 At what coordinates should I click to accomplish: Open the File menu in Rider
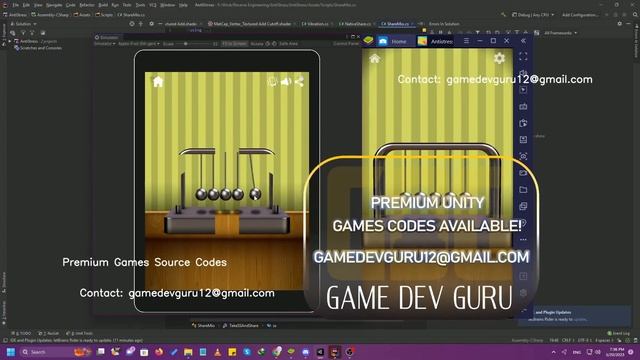(16, 5)
